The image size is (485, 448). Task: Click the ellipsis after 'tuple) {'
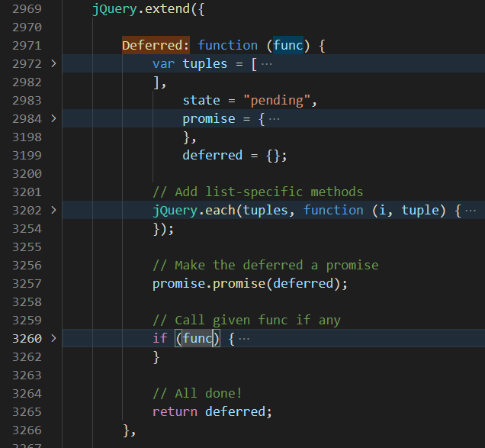[471, 211]
